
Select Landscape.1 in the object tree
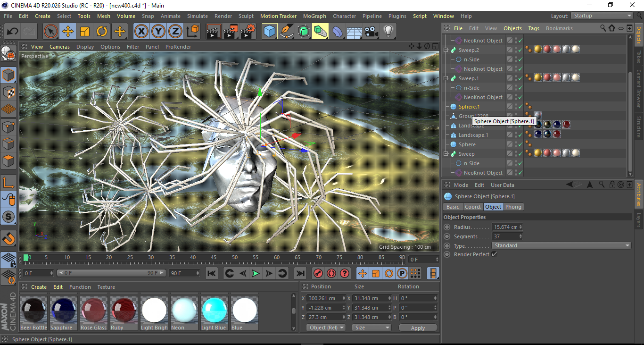(x=473, y=135)
